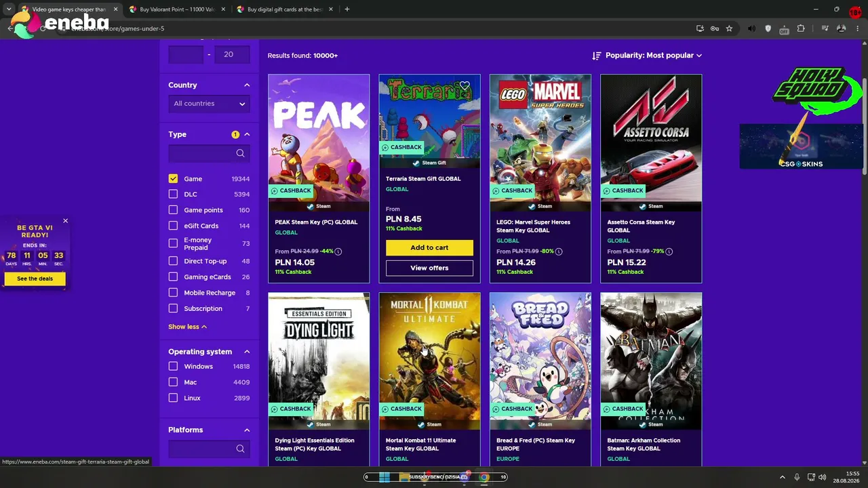Viewport: 868px width, 488px height.
Task: Open the tab search dropdown arrow
Action: 8,9
